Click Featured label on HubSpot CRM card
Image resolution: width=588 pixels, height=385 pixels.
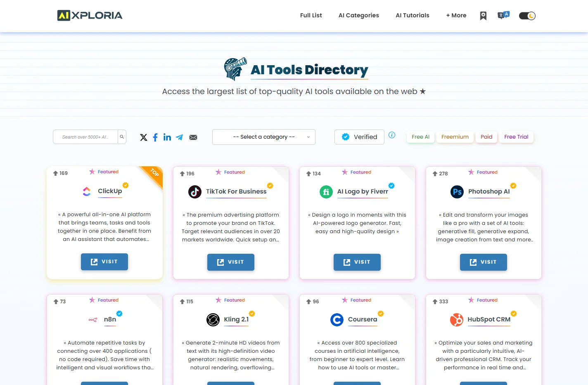tap(487, 300)
